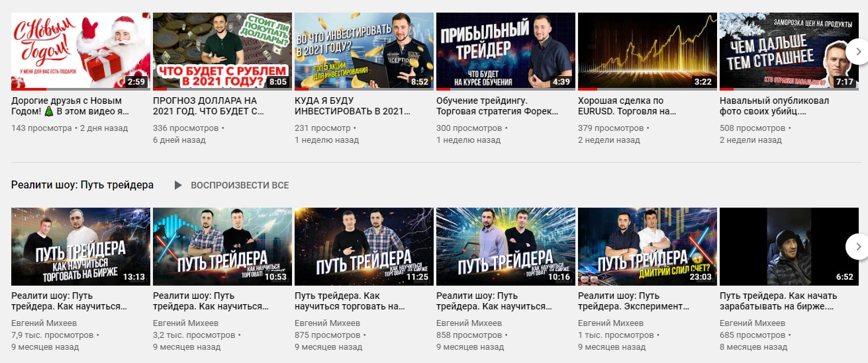Open Чем дальше тем страшнее thumbnail
Screen dimensions: 868x363
pyautogui.click(x=789, y=51)
